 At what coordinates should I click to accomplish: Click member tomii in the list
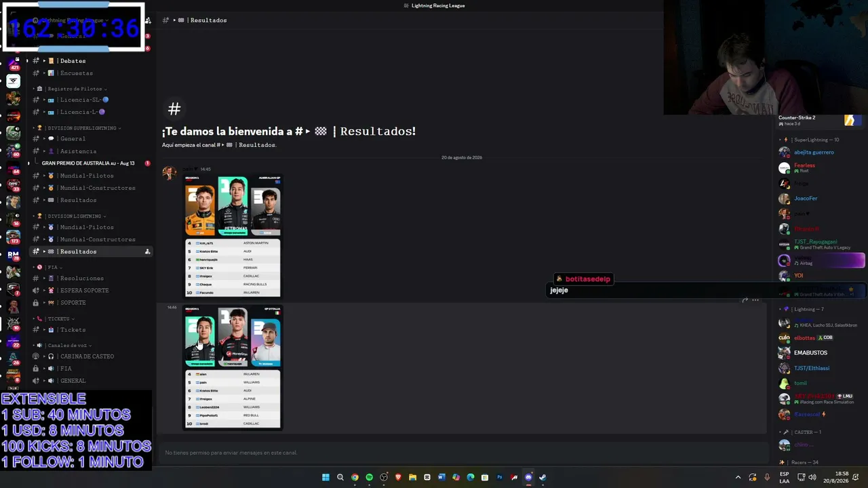(821, 384)
